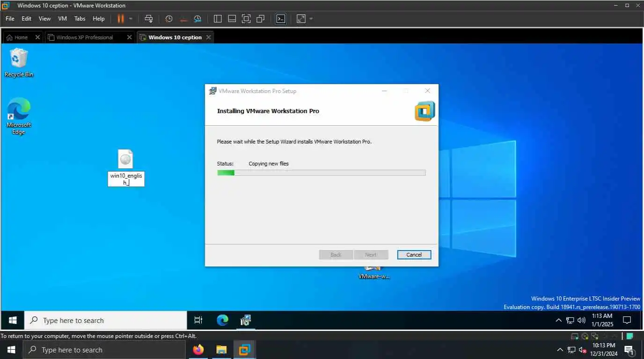This screenshot has width=644, height=359.
Task: Take a snapshot of this virtual machine
Action: pyautogui.click(x=169, y=19)
